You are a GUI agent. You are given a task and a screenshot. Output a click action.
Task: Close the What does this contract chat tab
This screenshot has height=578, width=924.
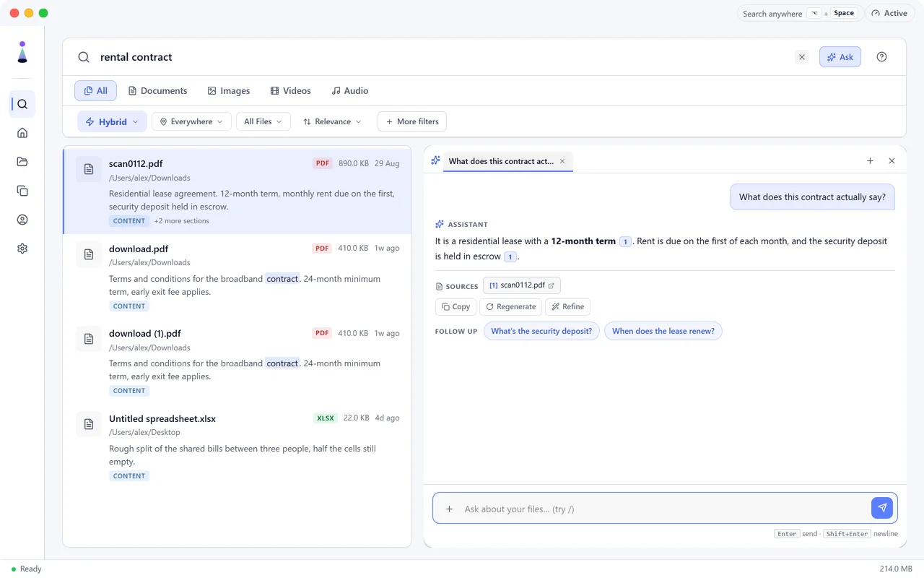(x=562, y=161)
